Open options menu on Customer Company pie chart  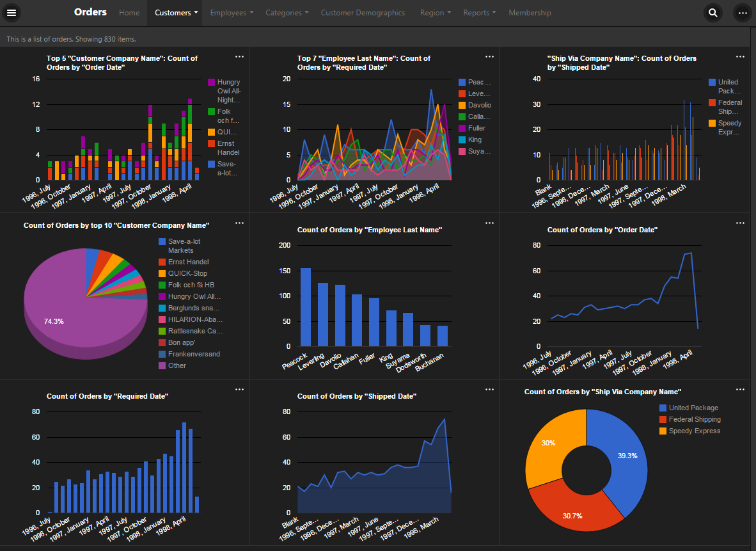pos(239,223)
